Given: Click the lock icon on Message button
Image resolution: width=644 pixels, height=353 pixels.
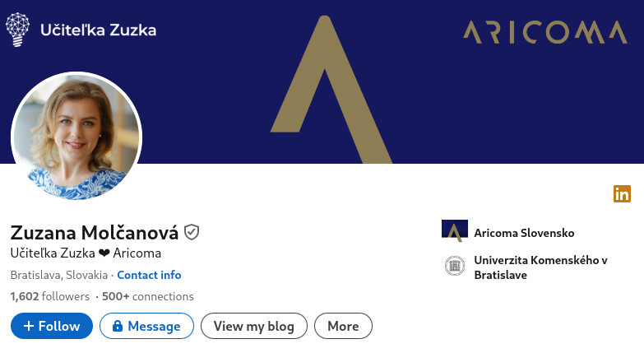Looking at the screenshot, I should (117, 326).
